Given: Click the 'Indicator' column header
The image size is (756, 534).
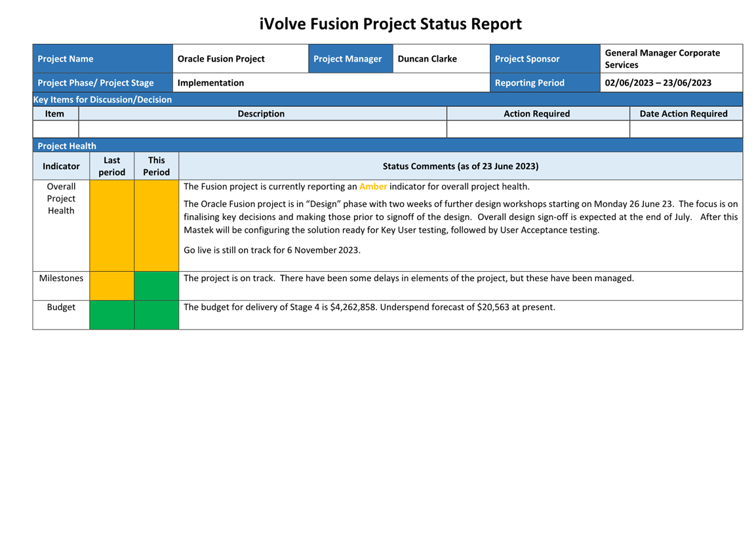Looking at the screenshot, I should point(61,166).
